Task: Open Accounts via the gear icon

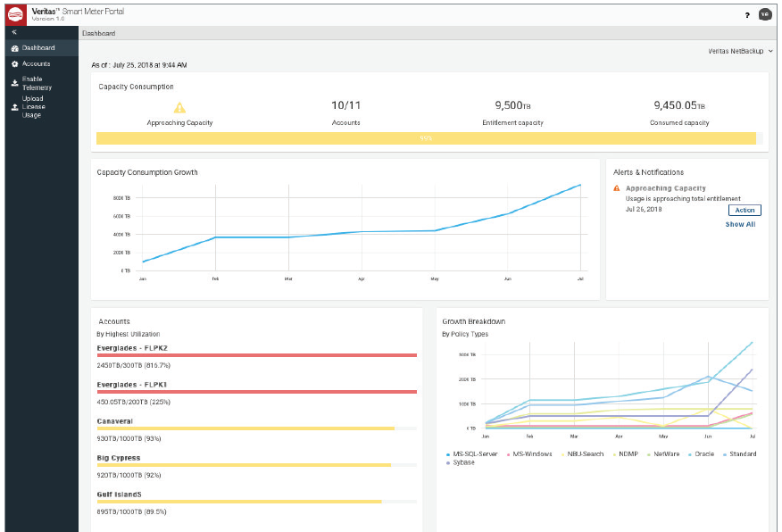Action: tap(12, 63)
